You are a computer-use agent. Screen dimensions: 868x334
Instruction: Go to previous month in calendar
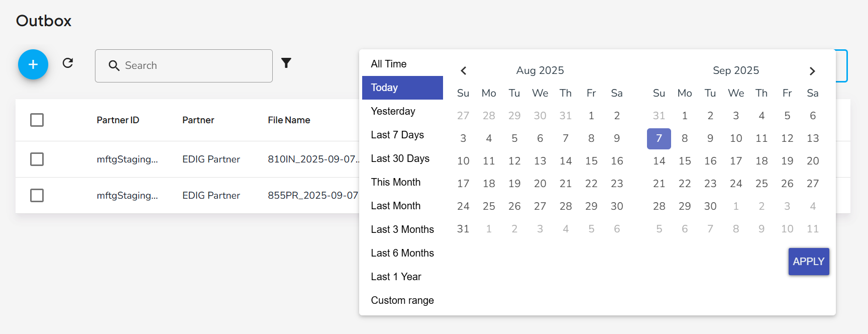[464, 71]
